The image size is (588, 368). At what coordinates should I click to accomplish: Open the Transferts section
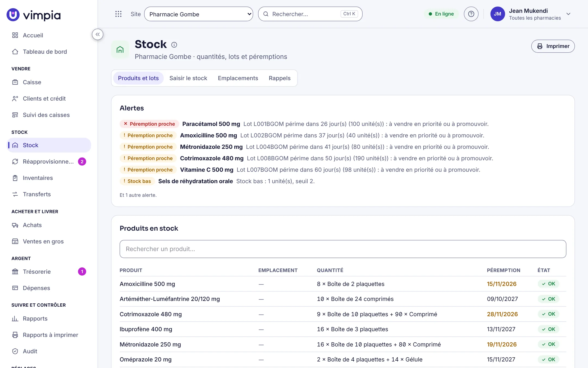[49, 194]
